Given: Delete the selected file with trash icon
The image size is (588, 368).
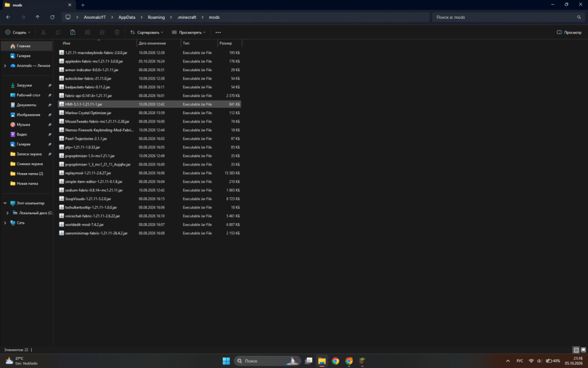Looking at the screenshot, I should [117, 32].
